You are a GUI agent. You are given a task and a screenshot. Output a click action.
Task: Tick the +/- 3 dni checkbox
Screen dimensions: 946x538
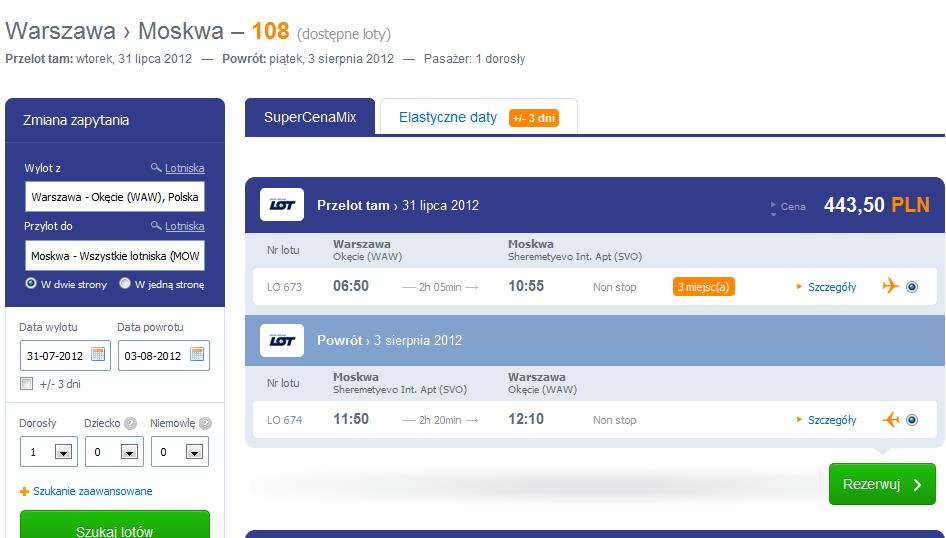[x=27, y=384]
